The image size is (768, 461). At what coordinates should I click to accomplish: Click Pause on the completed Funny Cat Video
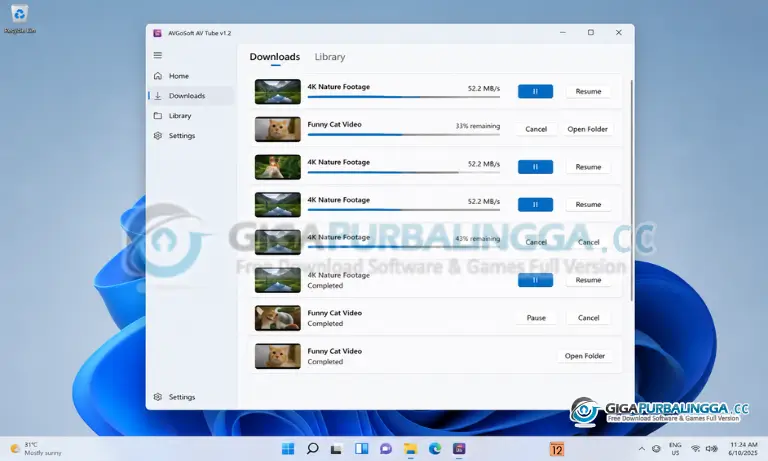[x=536, y=318]
